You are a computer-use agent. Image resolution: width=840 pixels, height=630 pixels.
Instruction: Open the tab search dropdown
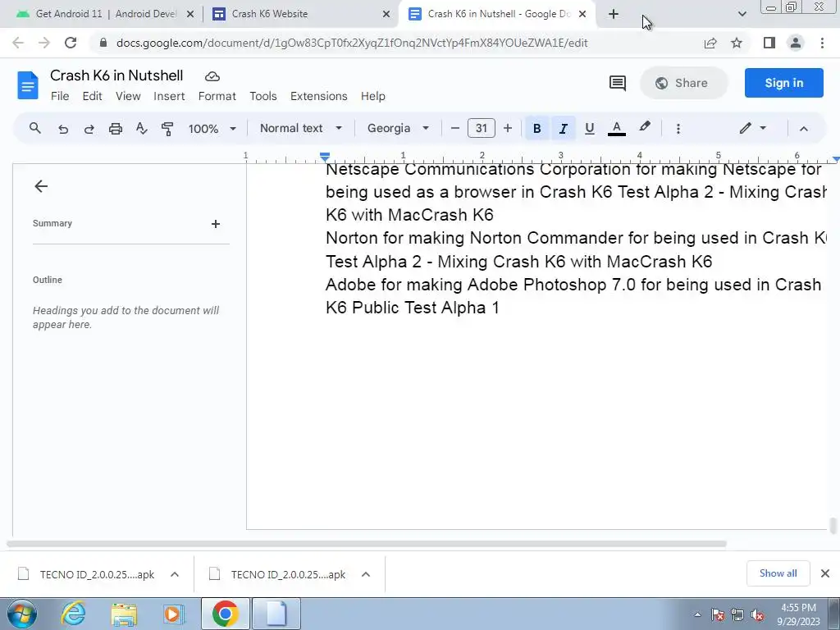742,15
